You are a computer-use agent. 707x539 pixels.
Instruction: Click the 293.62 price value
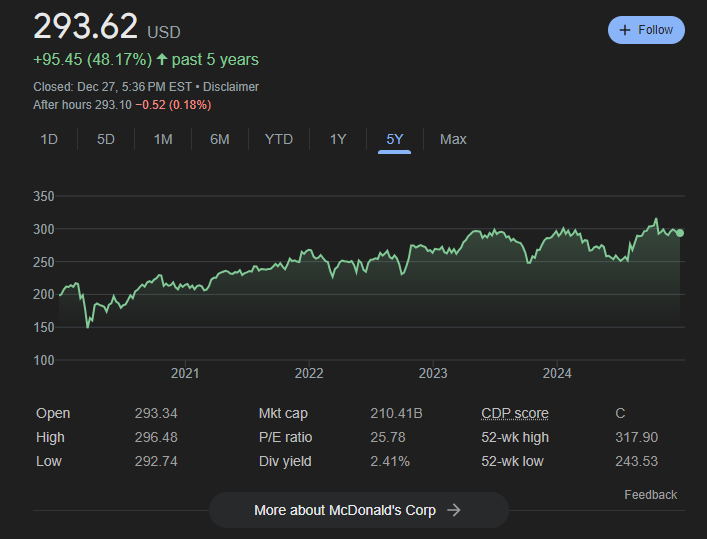click(x=86, y=26)
